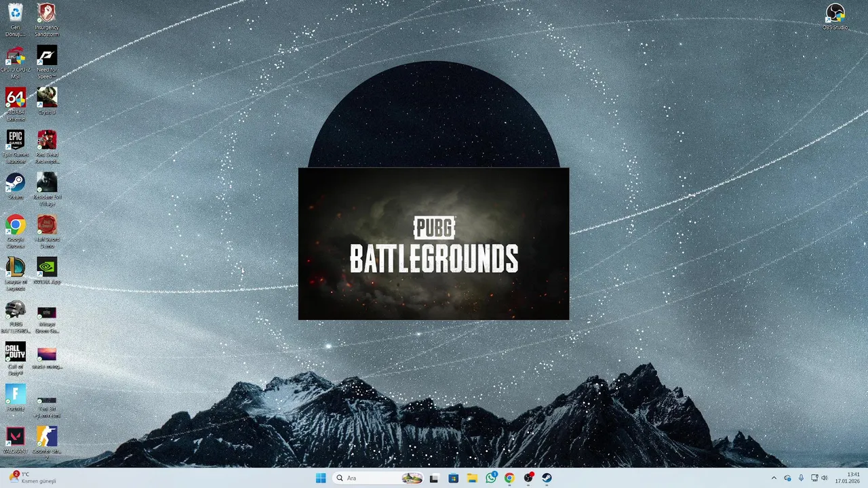Open League of Legends desktop shortcut
The image size is (868, 488).
point(15,274)
